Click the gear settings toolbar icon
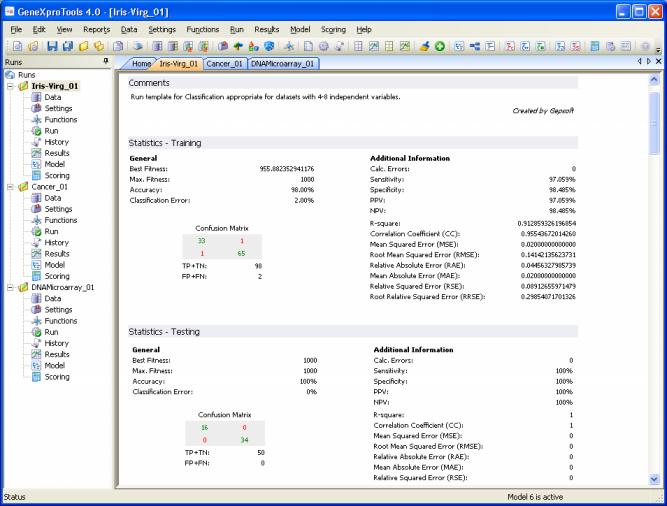 coord(324,46)
